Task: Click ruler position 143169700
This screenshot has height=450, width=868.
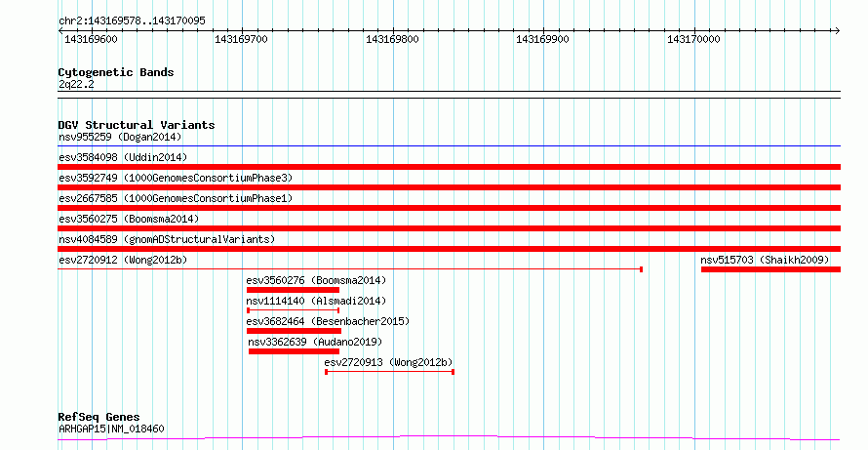Action: point(241,39)
